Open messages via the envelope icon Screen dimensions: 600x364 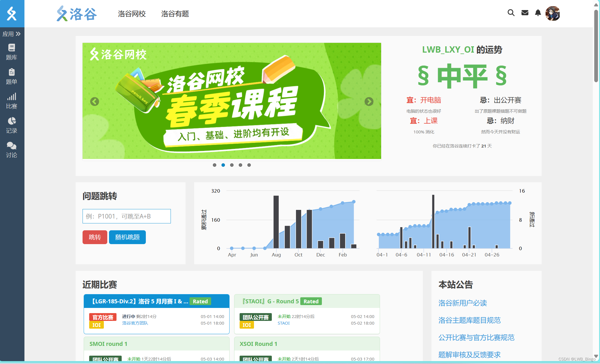(525, 13)
